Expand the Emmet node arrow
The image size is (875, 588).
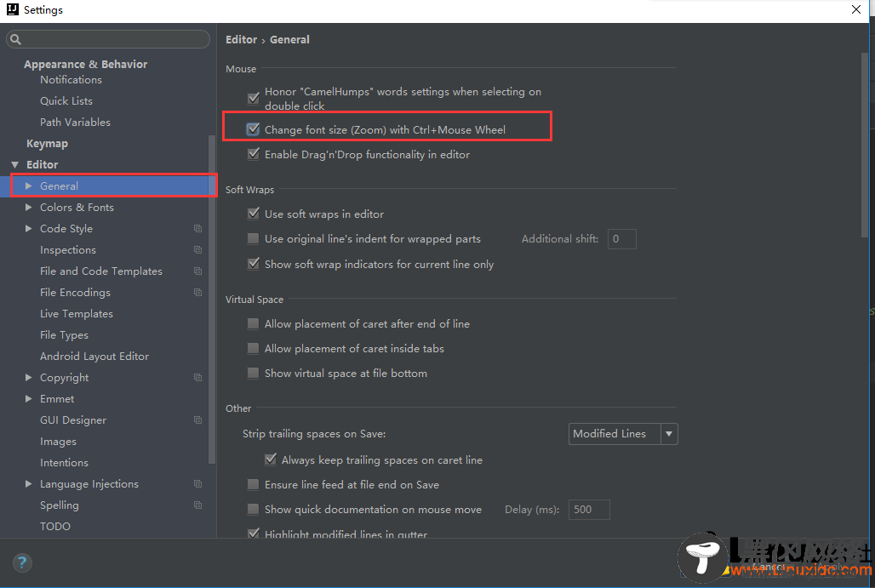point(28,398)
